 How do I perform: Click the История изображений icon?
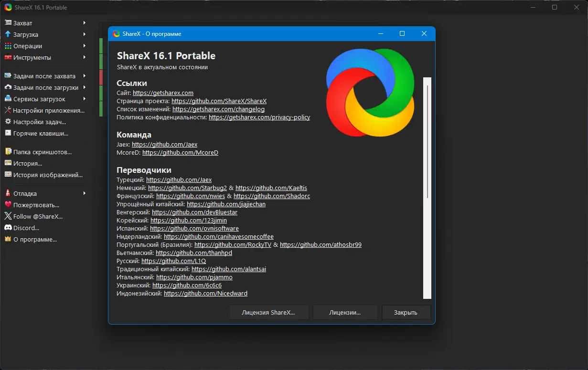click(x=8, y=175)
